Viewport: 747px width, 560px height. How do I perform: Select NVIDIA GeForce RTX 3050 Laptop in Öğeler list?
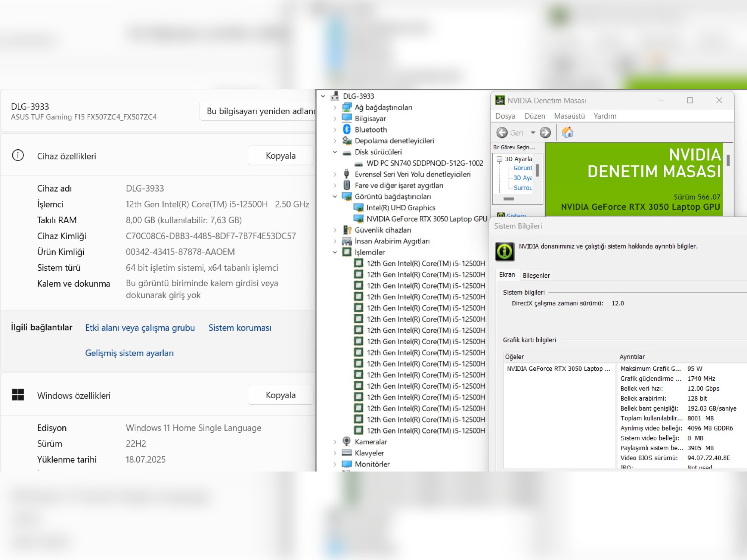559,368
